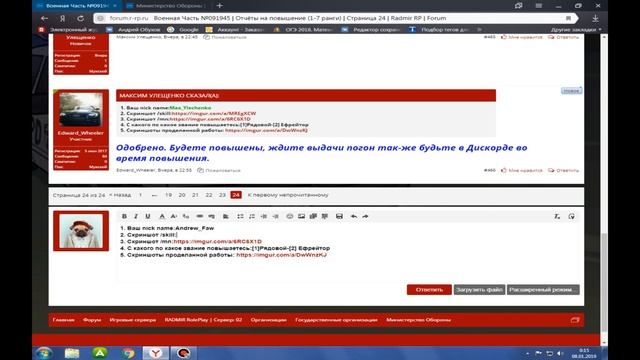Open the Windows Start menu orb
Screen dimensions: 640x360
click(44, 353)
